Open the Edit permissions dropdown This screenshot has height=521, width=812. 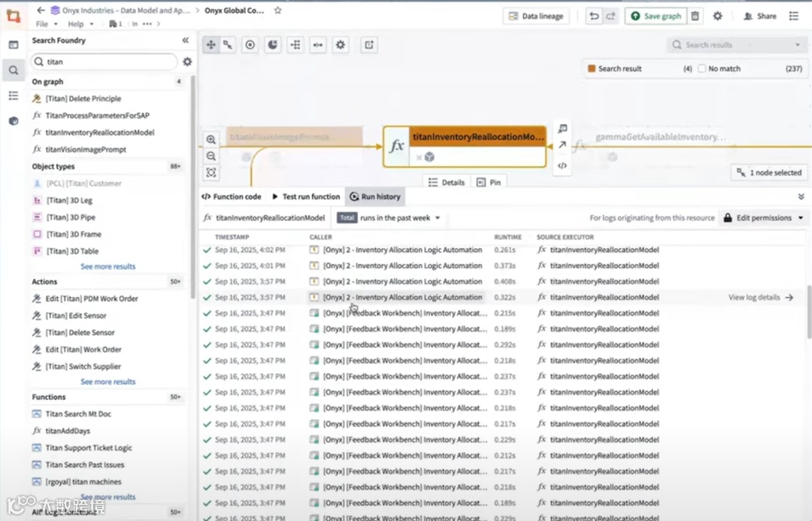click(x=763, y=218)
